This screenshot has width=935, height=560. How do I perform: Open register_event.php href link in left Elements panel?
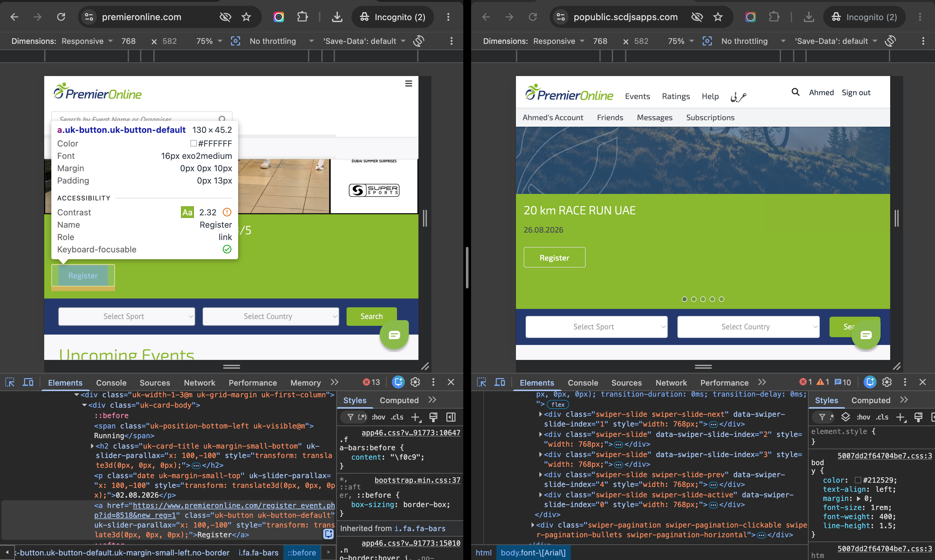214,510
